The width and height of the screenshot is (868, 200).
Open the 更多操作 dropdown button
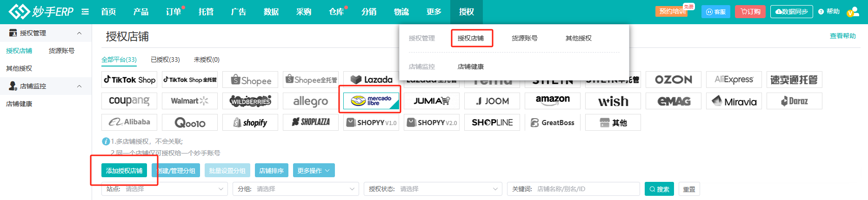314,171
